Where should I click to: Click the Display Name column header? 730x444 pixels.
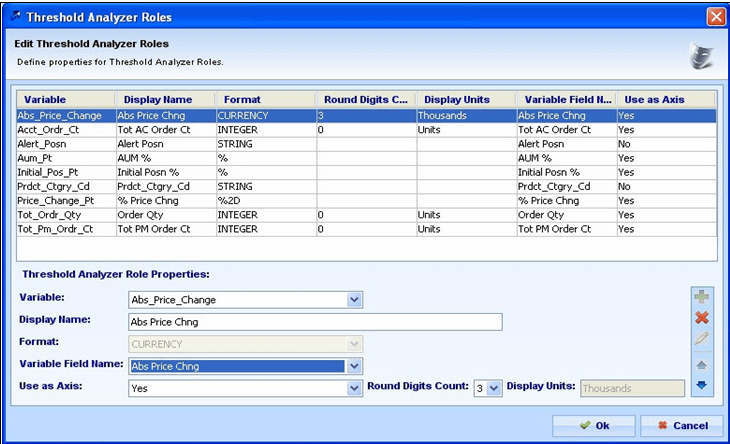click(x=166, y=100)
